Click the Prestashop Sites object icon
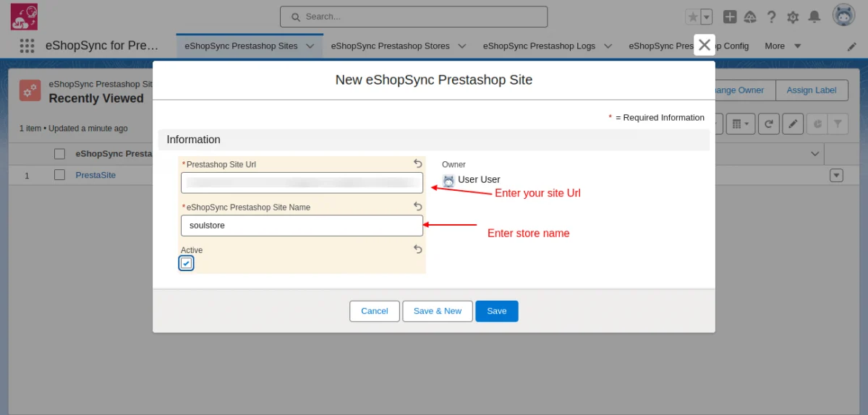The width and height of the screenshot is (868, 415). pyautogui.click(x=30, y=90)
